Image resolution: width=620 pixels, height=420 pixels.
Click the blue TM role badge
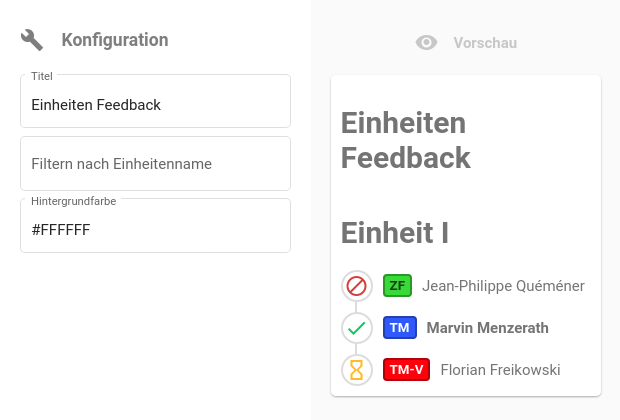399,328
